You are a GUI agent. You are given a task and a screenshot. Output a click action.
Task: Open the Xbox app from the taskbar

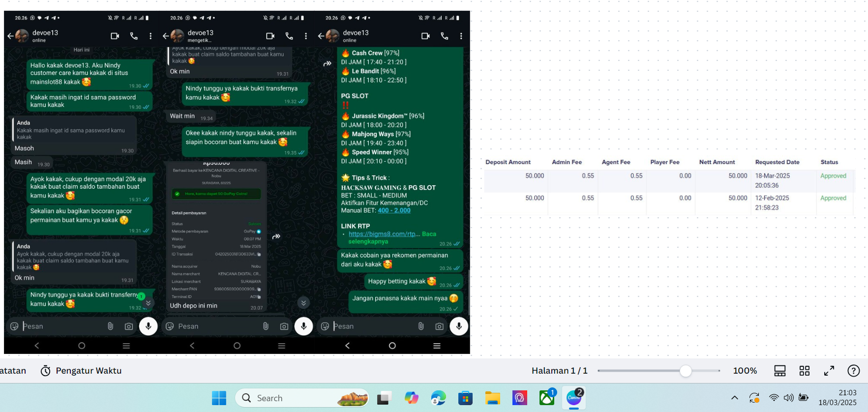coord(547,397)
